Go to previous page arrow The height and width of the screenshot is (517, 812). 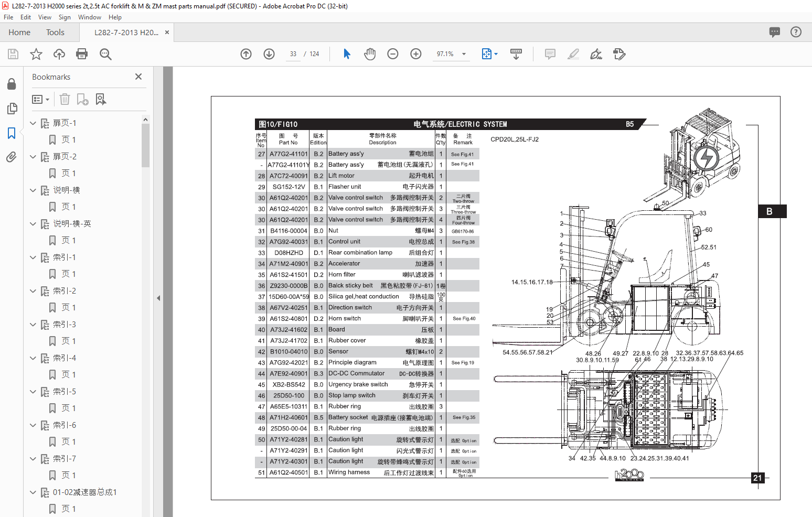pyautogui.click(x=246, y=54)
